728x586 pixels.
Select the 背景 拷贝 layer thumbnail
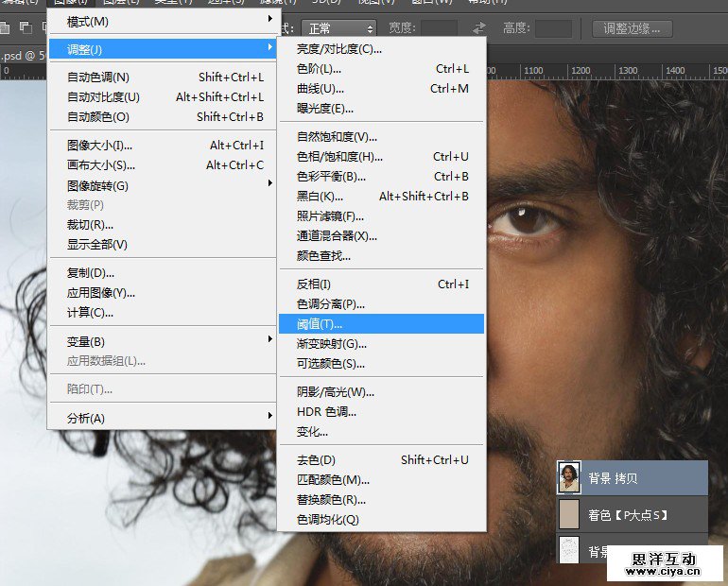pyautogui.click(x=569, y=477)
